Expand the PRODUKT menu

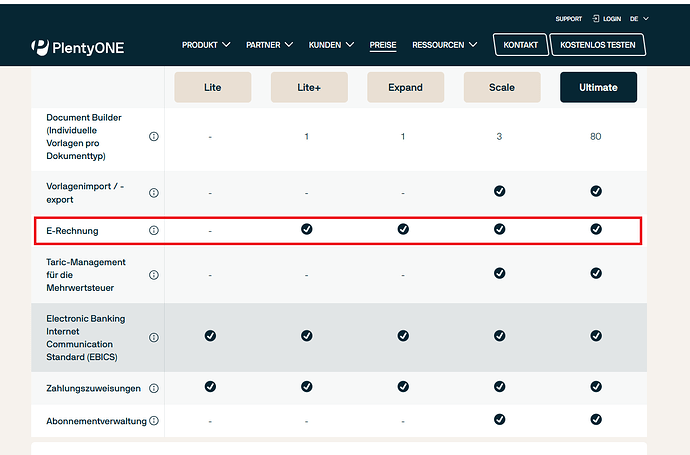click(x=206, y=45)
